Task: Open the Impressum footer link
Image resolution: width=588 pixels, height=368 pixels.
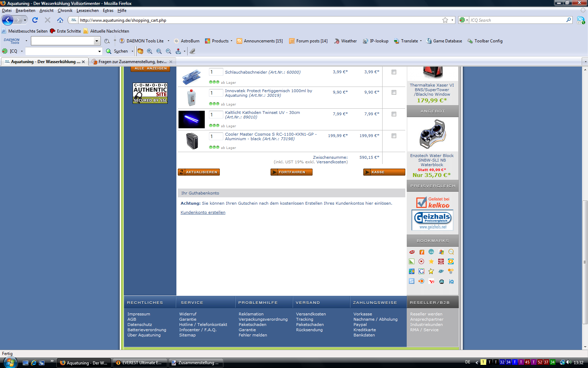Action: tap(139, 314)
